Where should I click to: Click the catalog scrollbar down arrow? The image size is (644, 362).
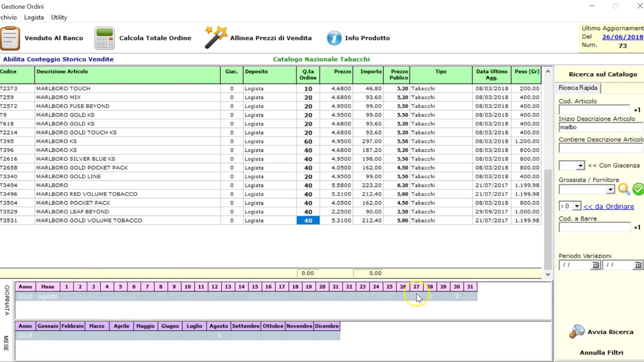point(548,274)
